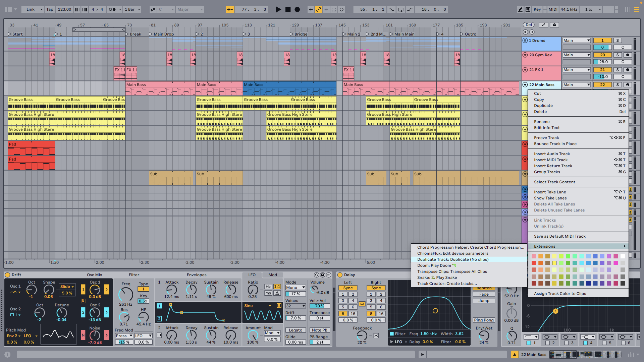The image size is (644, 362).
Task: Open the info view help icon
Action: [x=7, y=354]
